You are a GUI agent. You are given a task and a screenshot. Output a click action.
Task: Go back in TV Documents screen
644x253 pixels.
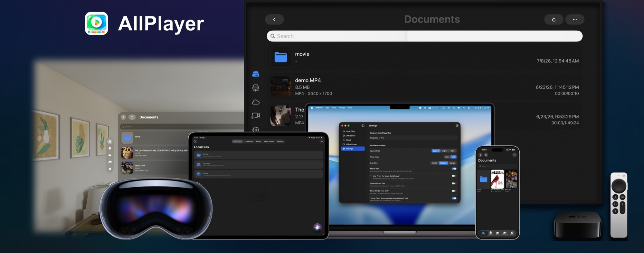tap(274, 19)
